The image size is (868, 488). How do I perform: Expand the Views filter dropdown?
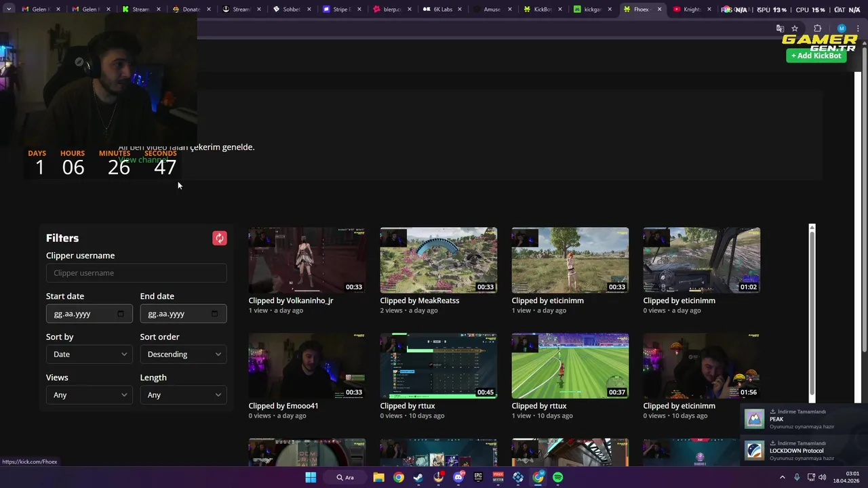click(x=90, y=394)
